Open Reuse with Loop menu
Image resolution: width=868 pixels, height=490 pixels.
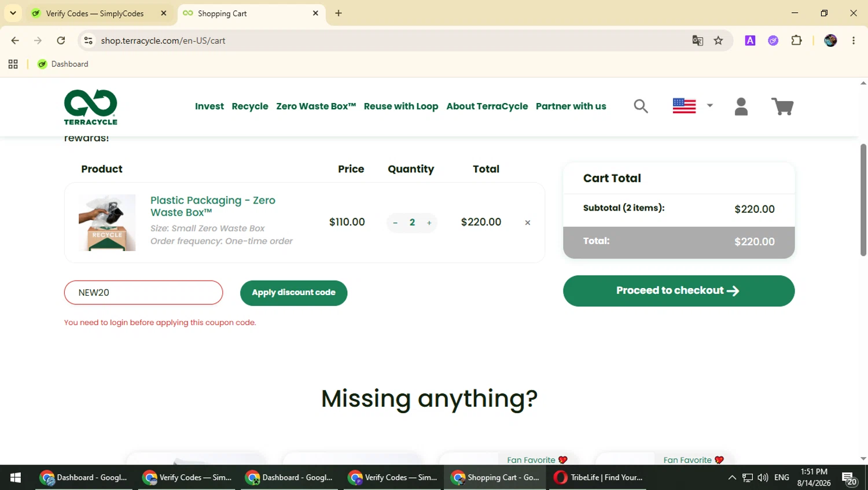point(401,106)
